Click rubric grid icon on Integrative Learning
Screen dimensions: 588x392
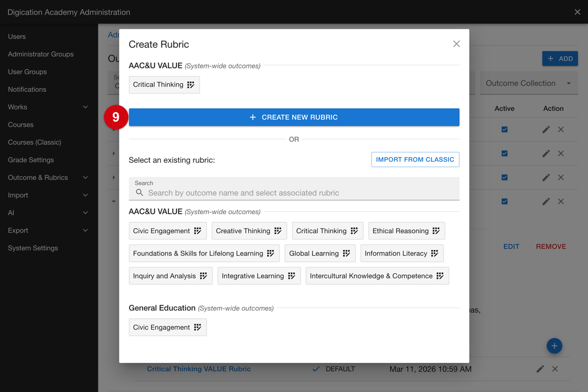pyautogui.click(x=292, y=276)
